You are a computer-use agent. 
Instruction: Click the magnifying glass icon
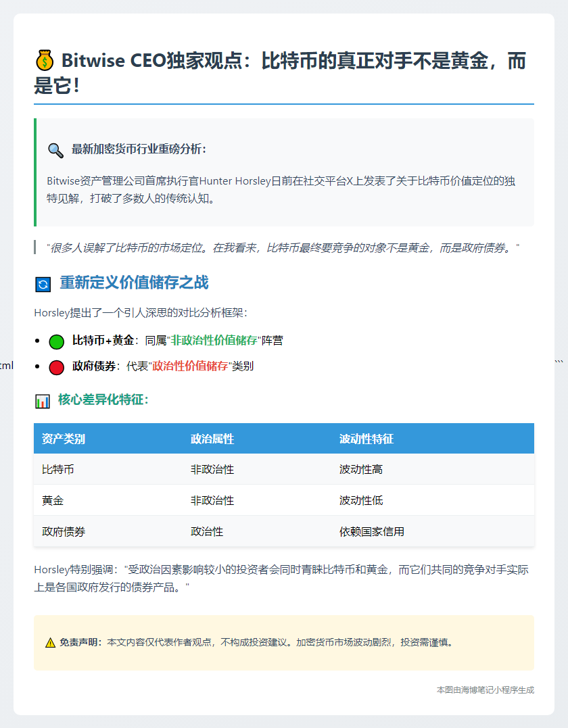[55, 150]
